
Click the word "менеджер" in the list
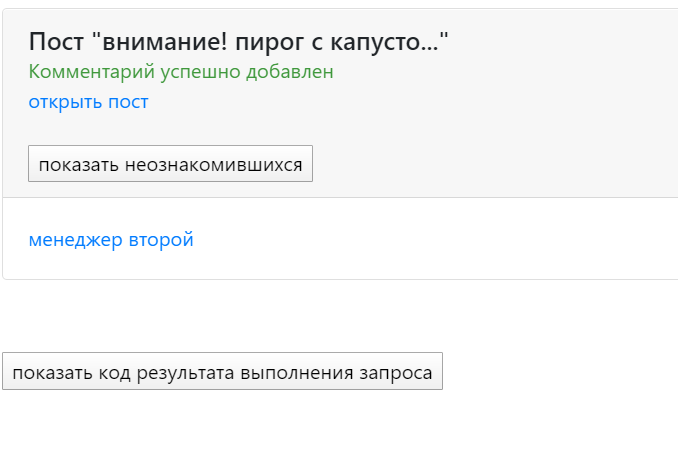click(x=76, y=240)
